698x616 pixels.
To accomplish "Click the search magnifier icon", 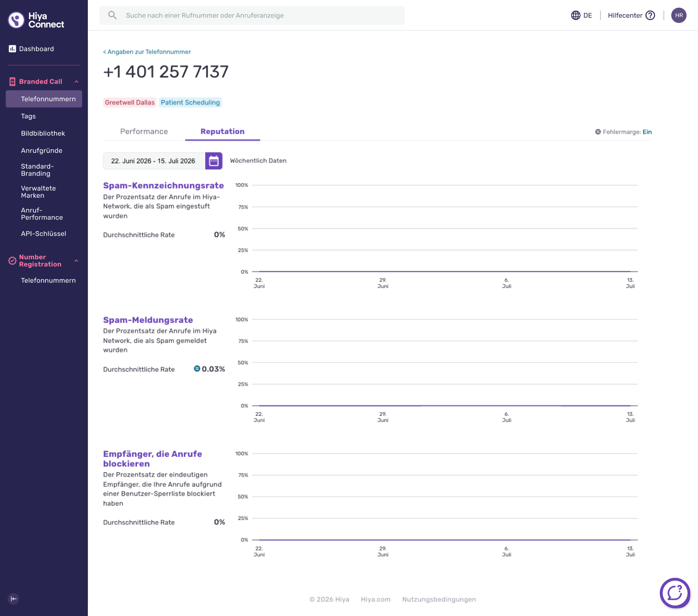I will 112,15.
